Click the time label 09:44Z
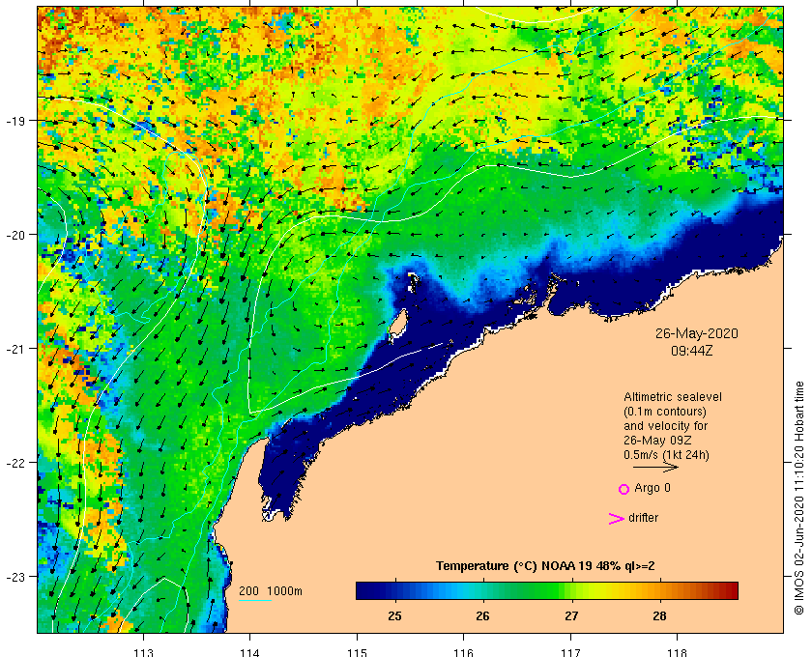812x657 pixels. 692,351
